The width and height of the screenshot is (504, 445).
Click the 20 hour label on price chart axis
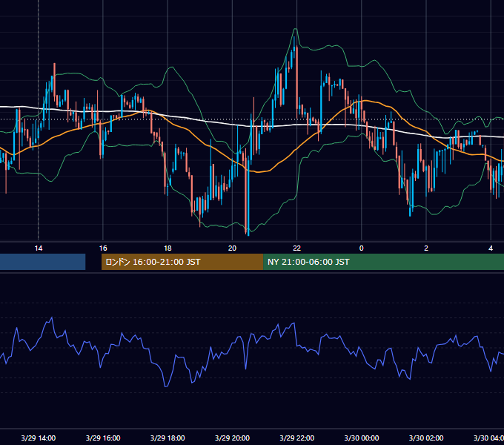232,248
